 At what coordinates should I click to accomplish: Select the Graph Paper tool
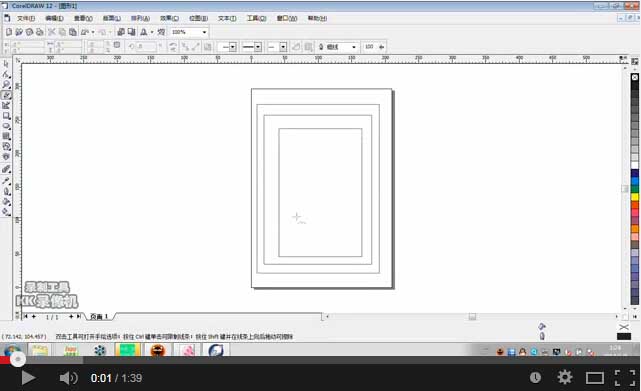coord(6,136)
